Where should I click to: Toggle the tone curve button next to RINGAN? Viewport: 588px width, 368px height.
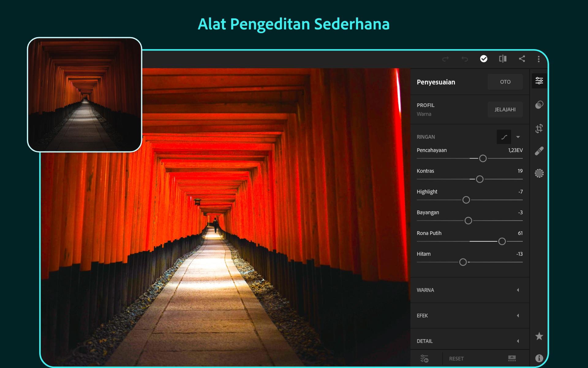503,137
